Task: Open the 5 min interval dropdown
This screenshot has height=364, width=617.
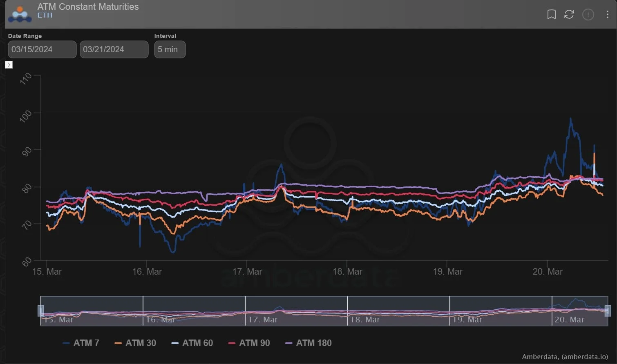Action: coord(170,49)
